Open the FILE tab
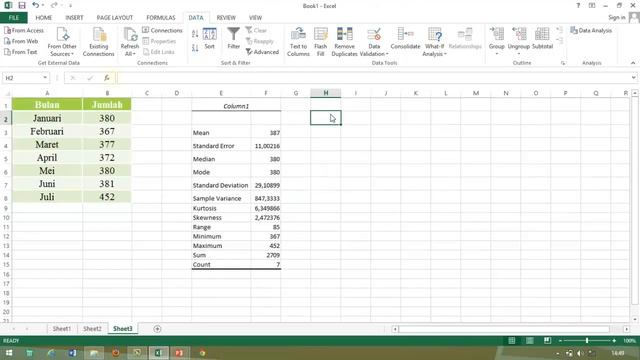This screenshot has height=360, width=640. point(14,18)
